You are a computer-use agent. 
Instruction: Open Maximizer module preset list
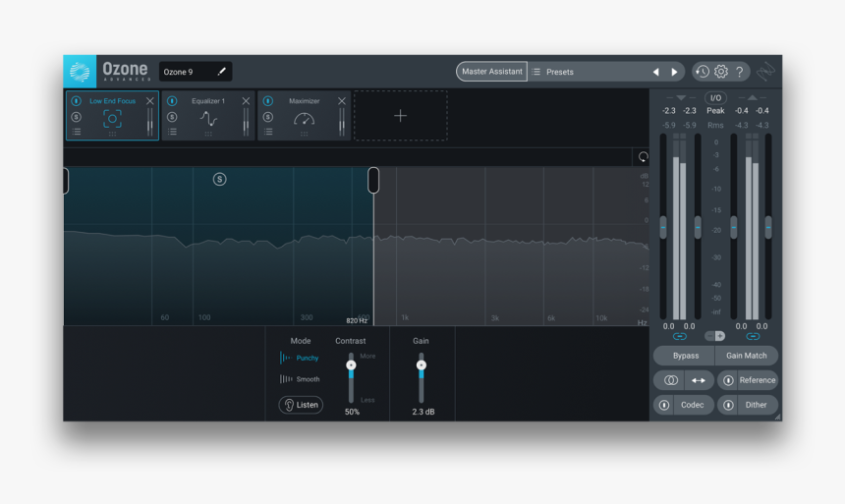click(268, 132)
